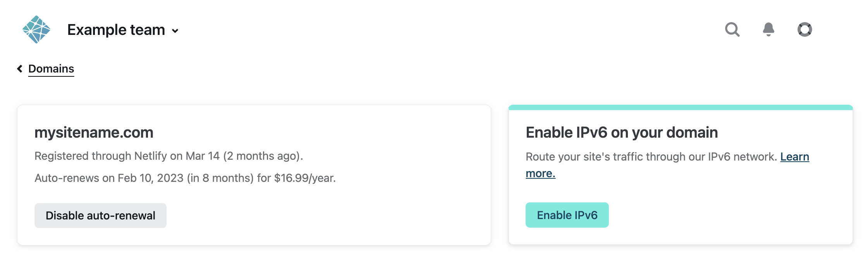The width and height of the screenshot is (868, 259).
Task: Follow the Learn more link
Action: 794,157
